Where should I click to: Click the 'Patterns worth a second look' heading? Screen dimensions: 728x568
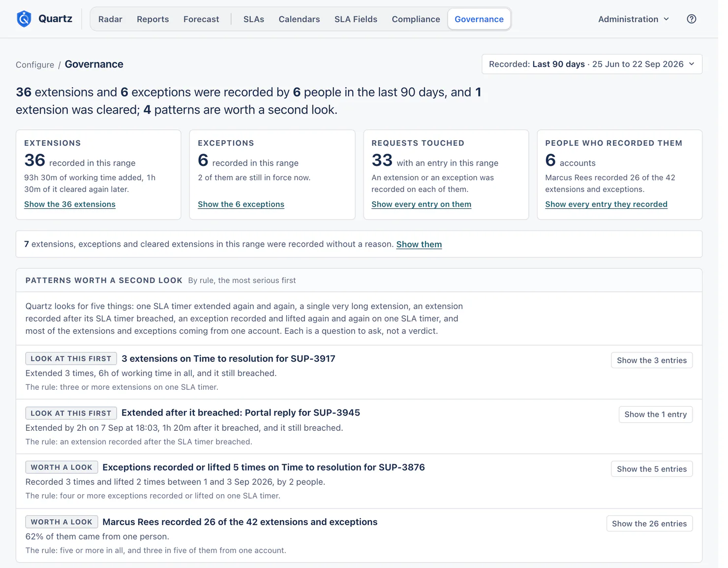pos(104,281)
